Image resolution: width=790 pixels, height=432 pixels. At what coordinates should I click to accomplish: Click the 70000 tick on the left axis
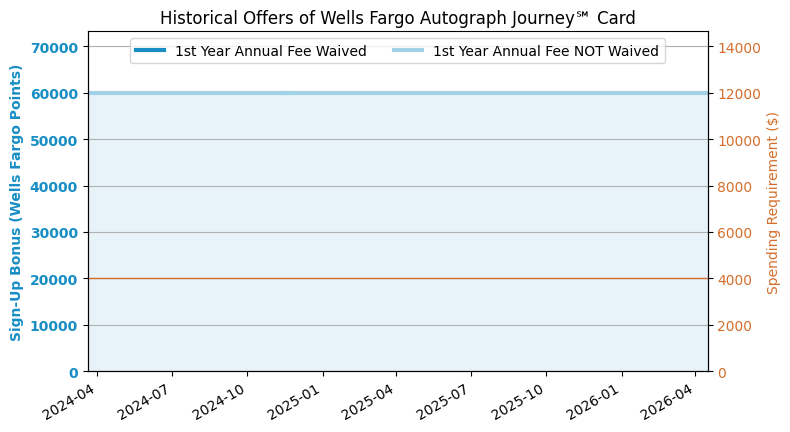tap(58, 48)
